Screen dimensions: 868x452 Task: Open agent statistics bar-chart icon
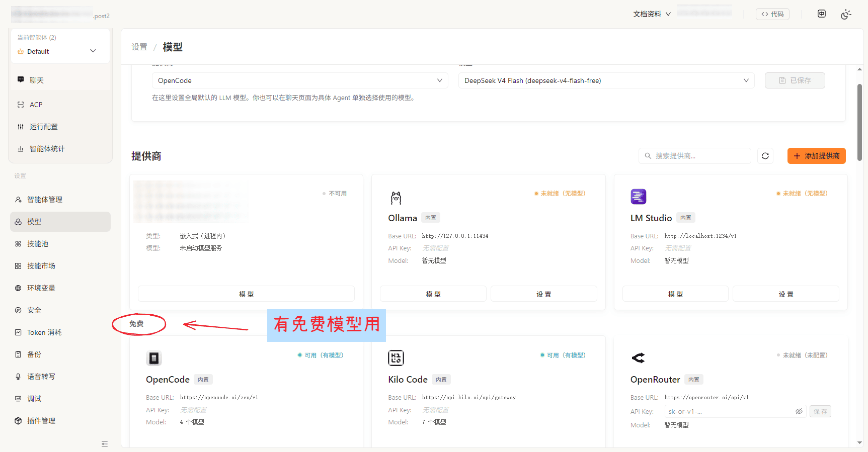click(21, 149)
